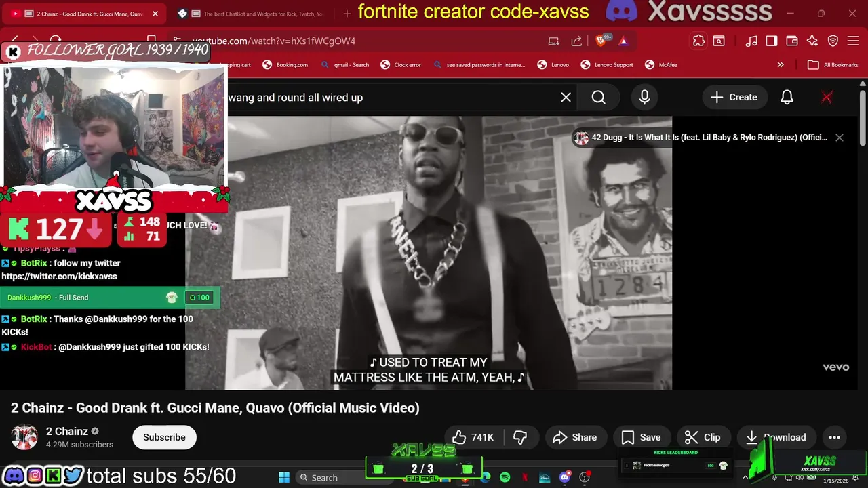
Task: Like the video with thumbs up 741K
Action: [473, 437]
